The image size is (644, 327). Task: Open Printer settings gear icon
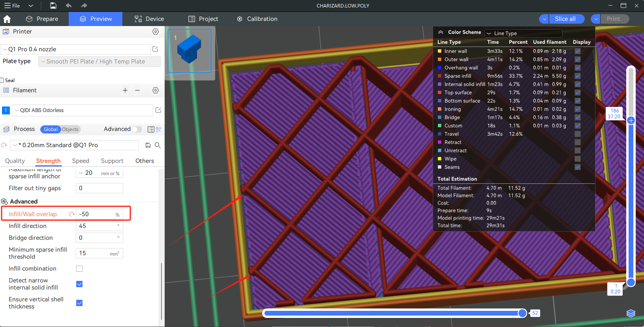point(156,32)
